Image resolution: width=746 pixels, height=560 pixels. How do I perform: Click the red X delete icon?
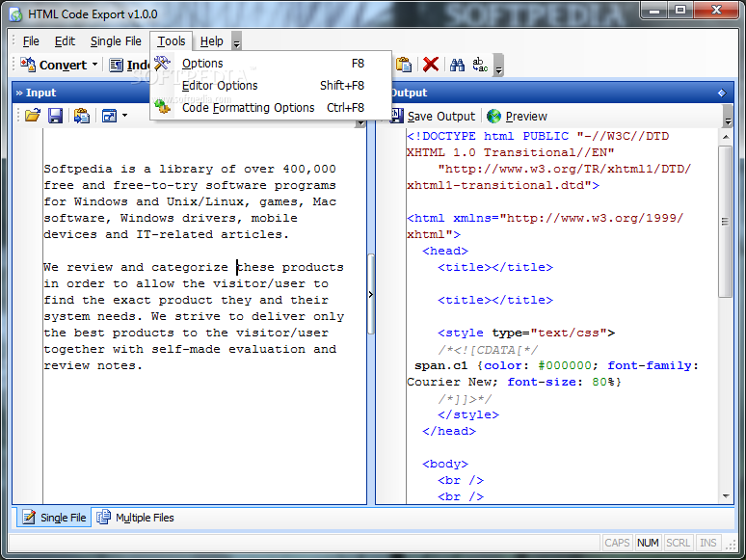point(431,65)
